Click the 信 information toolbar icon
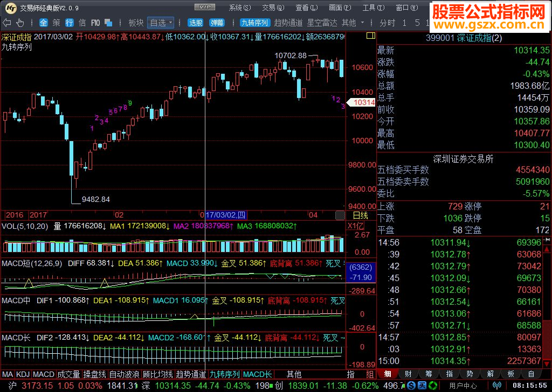Viewport: 552px width, 392px height. 82,23
